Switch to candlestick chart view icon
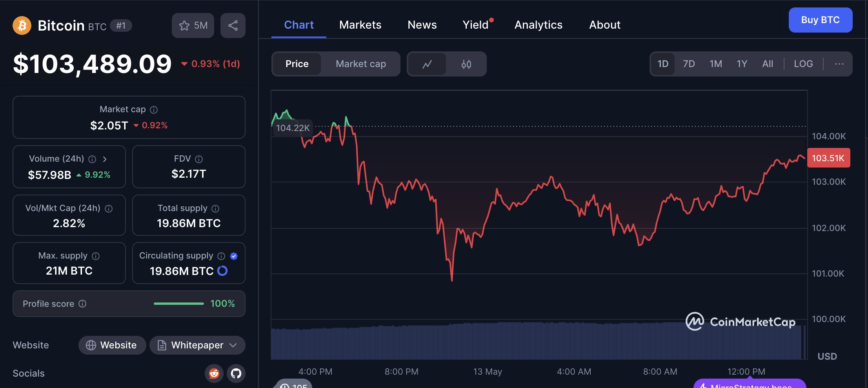This screenshot has width=868, height=388. coord(466,64)
